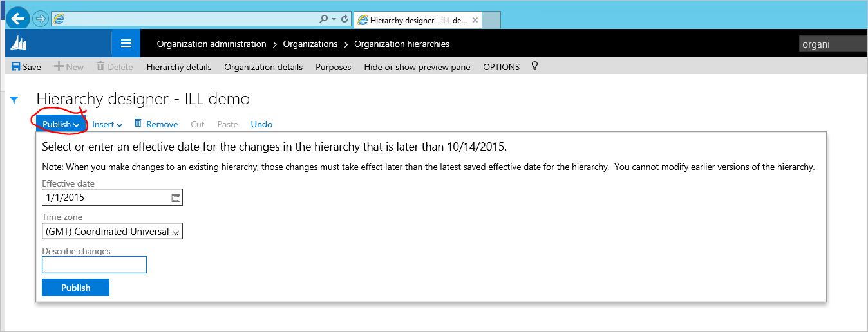Go back with the browser back arrow
This screenshot has height=332, width=868.
pyautogui.click(x=17, y=19)
